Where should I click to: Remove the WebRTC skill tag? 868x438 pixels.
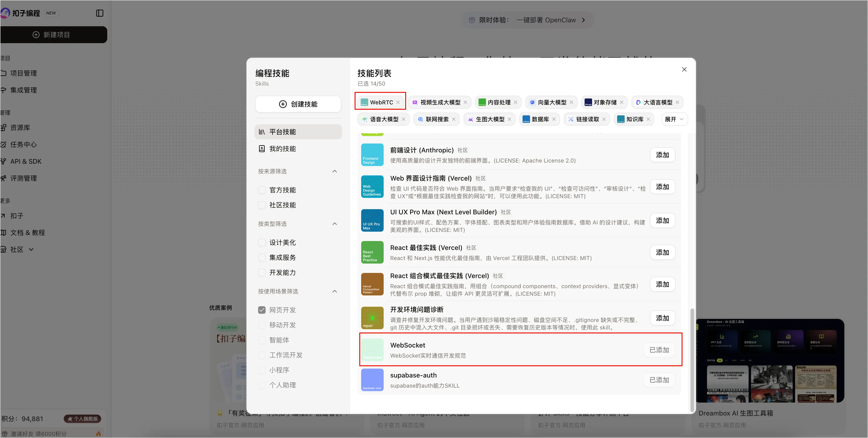pyautogui.click(x=398, y=102)
